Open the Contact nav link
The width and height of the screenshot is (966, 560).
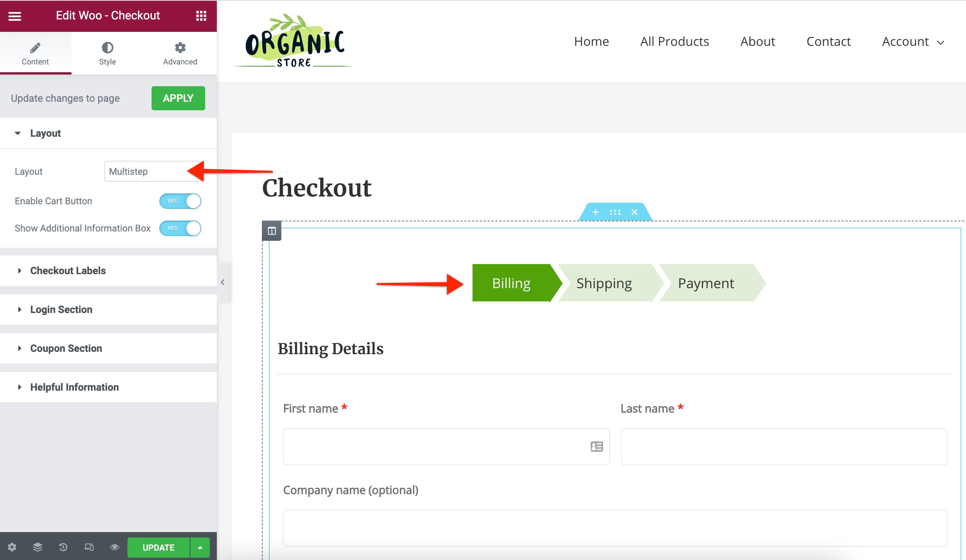[x=828, y=42]
